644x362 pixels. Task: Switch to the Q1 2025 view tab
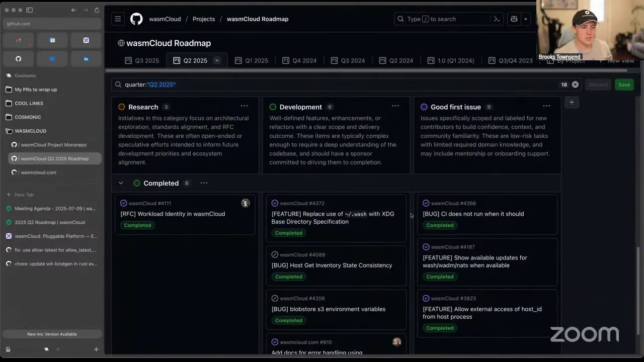click(x=252, y=60)
